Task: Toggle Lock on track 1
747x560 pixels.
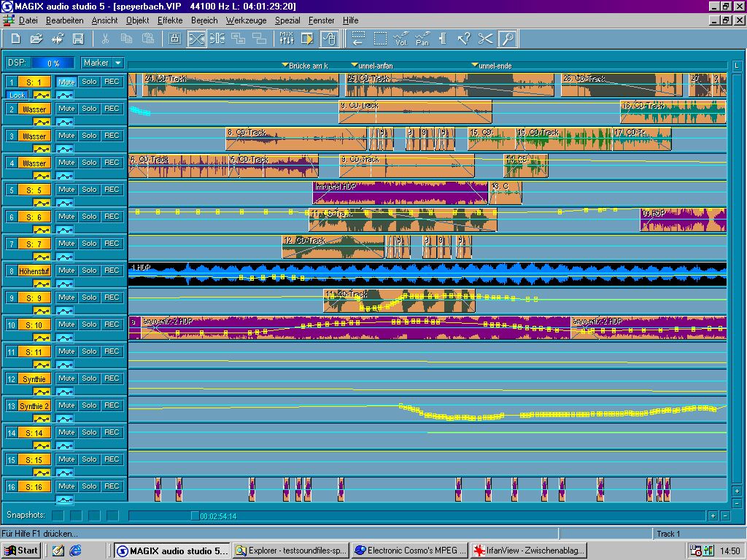Action: pos(17,96)
